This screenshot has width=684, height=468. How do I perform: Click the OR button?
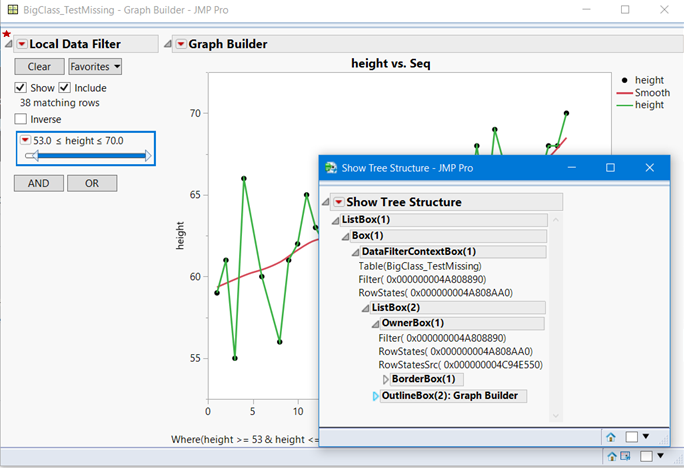pos(92,183)
